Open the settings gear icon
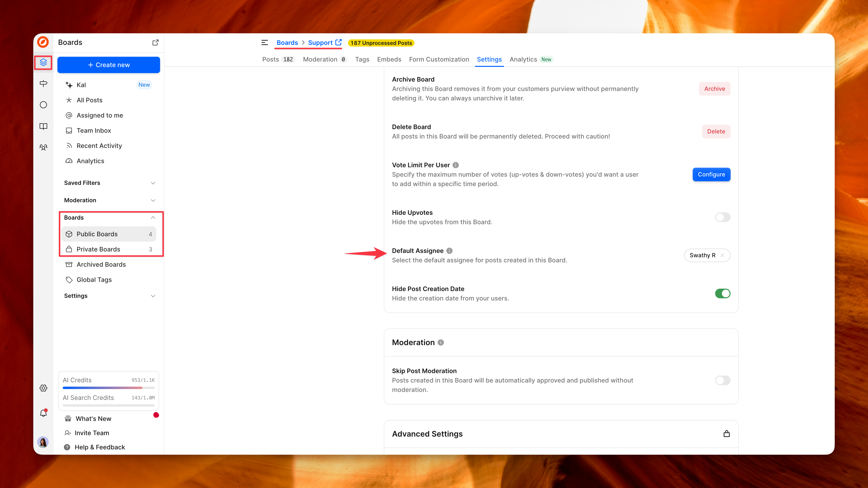Viewport: 868px width, 488px height. pos(43,388)
